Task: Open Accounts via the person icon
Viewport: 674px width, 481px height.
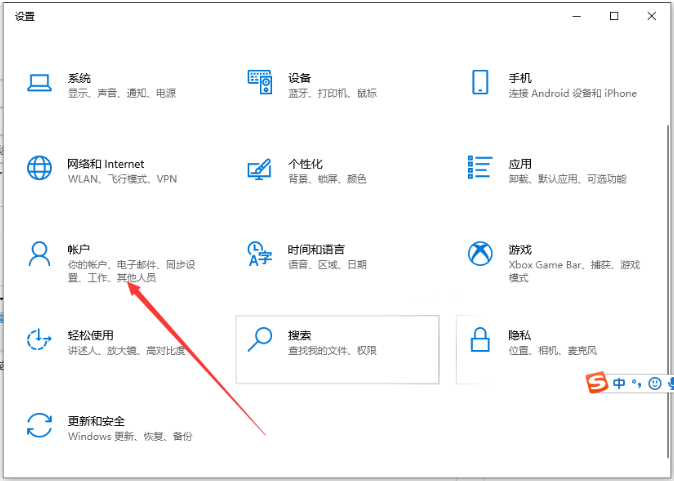Action: pos(39,253)
